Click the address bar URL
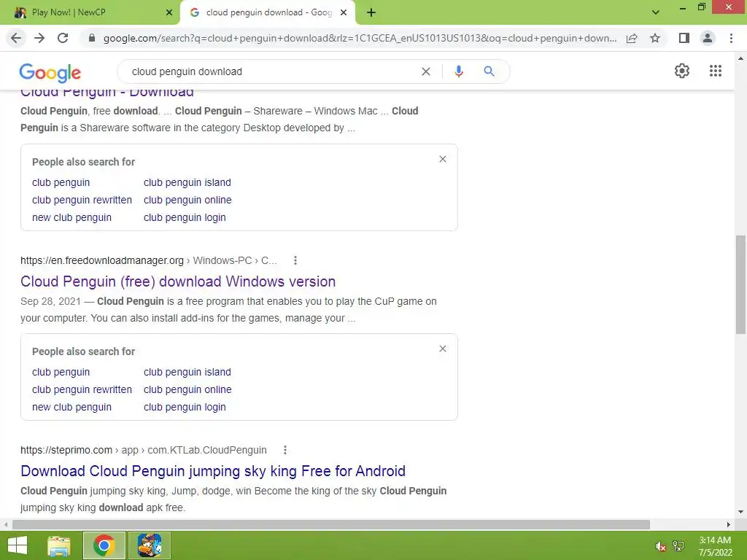 (x=360, y=38)
